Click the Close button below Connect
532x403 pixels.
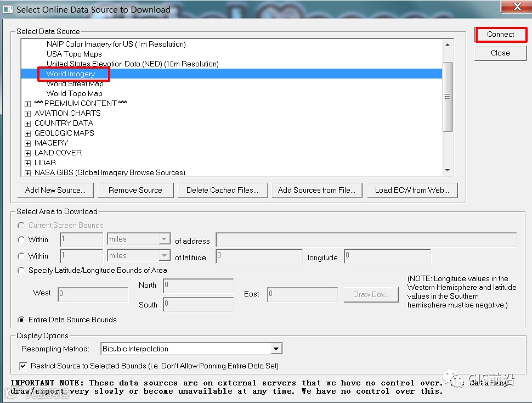(500, 53)
